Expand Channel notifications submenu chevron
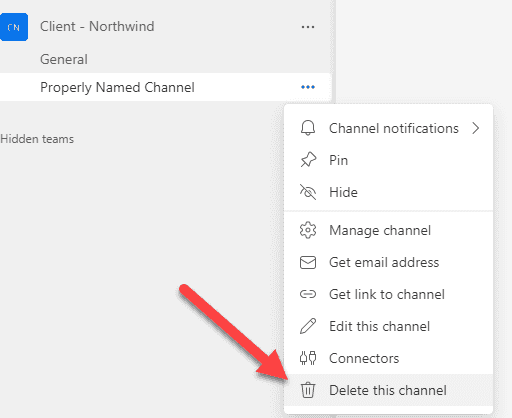This screenshot has height=418, width=512. 476,128
